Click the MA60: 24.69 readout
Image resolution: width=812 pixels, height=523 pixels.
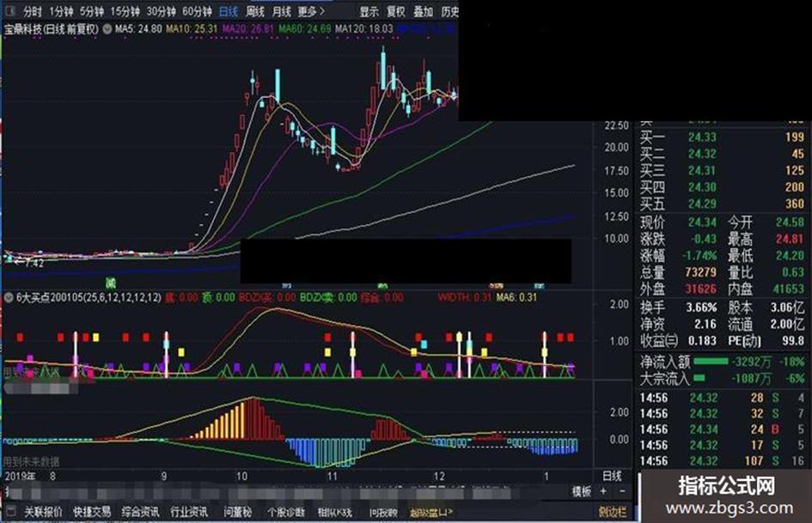(304, 29)
